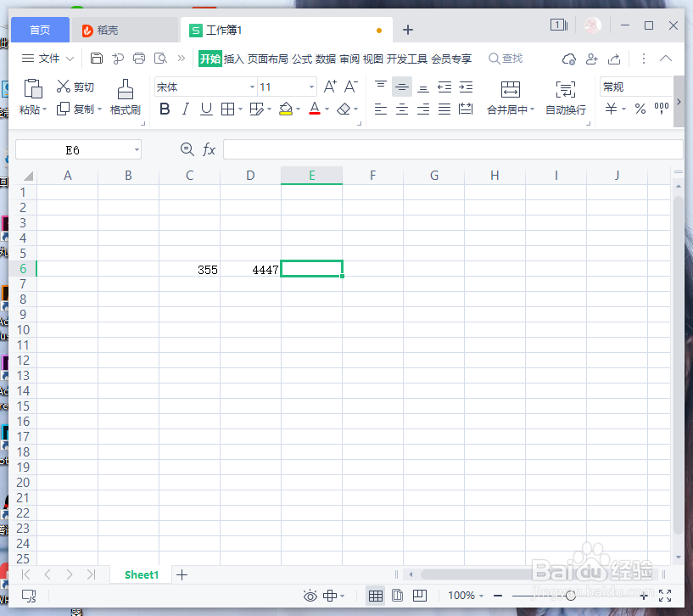Open Merge and Center dropdown arrow
Image resolution: width=693 pixels, height=616 pixels.
532,109
